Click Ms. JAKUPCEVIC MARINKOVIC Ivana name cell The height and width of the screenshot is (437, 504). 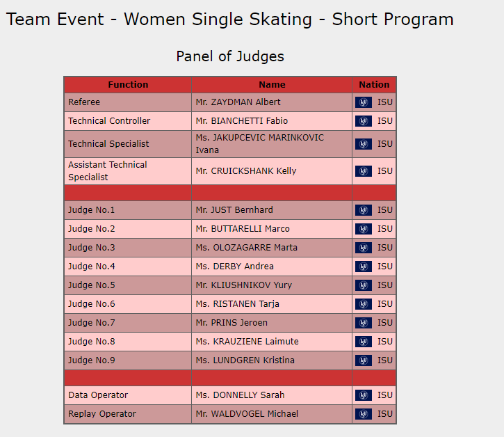[x=259, y=144]
